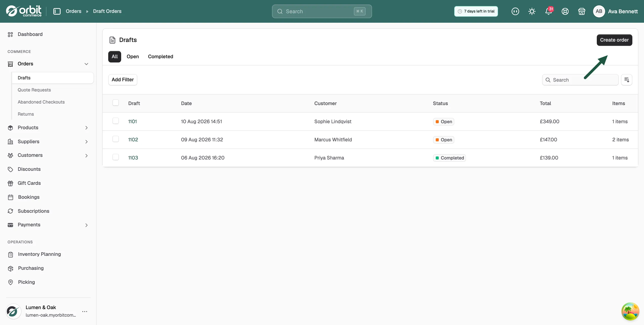Image resolution: width=644 pixels, height=325 pixels.
Task: Open draft 1101 link
Action: click(x=133, y=121)
